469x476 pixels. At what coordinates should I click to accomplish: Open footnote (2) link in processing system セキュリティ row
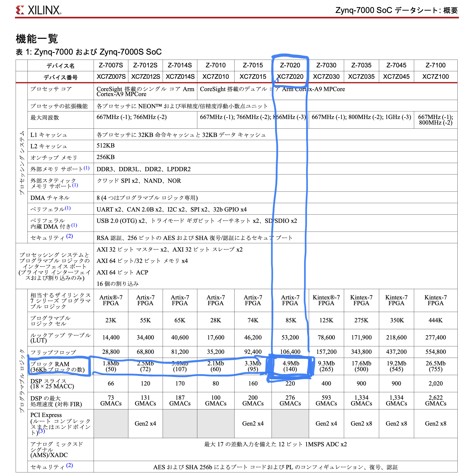[69, 236]
